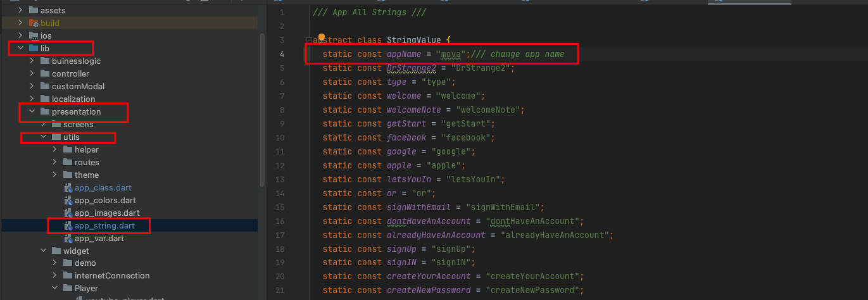This screenshot has height=300, width=868.
Task: Click line number 10 in the gutter
Action: pyautogui.click(x=281, y=137)
